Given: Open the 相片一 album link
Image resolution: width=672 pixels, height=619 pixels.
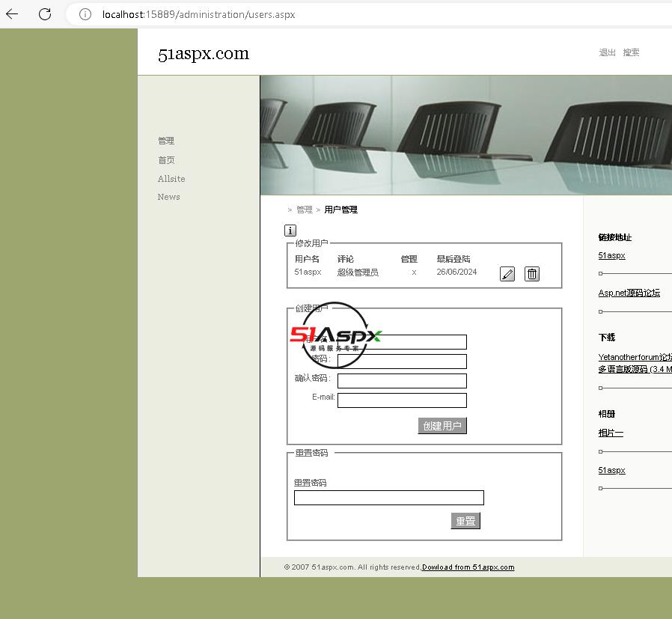Looking at the screenshot, I should (x=611, y=433).
